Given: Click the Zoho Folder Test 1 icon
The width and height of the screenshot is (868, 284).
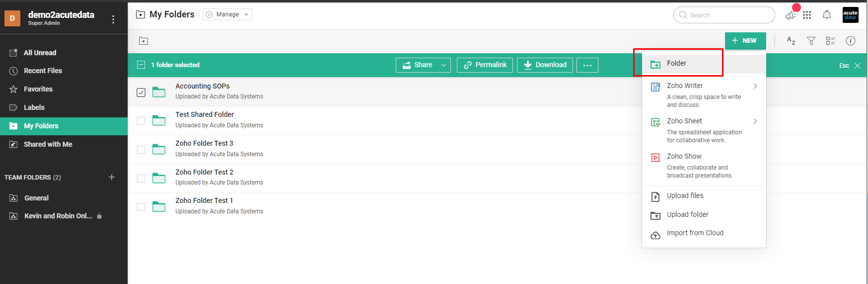Looking at the screenshot, I should [159, 206].
